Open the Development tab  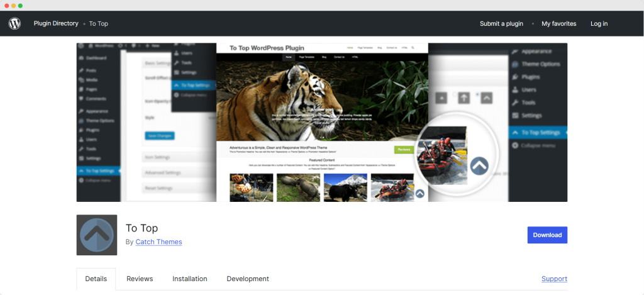click(x=248, y=279)
